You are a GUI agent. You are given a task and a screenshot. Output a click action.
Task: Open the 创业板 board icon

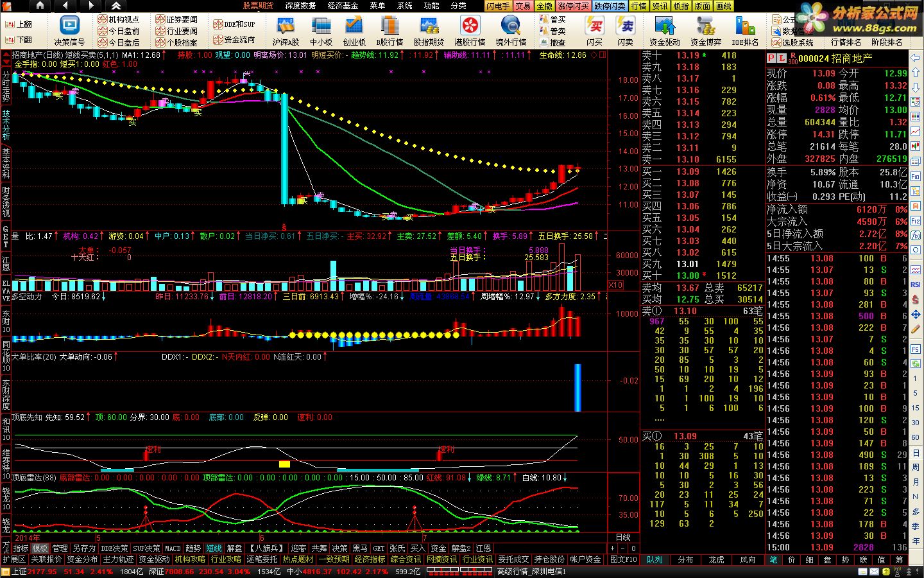click(x=354, y=31)
